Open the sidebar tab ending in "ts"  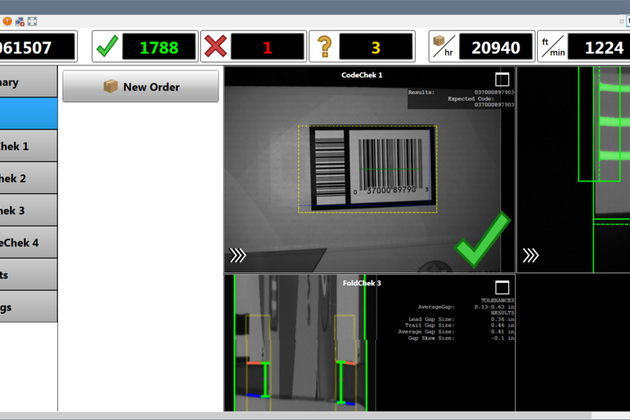click(x=28, y=275)
